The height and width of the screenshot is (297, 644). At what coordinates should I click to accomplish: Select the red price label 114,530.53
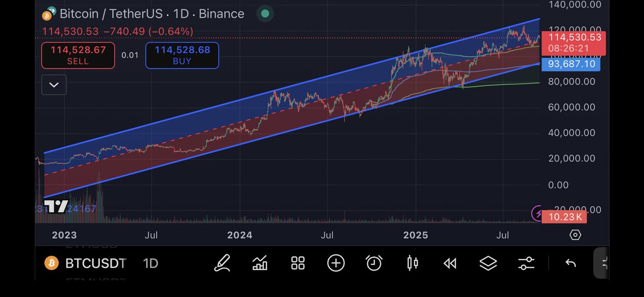pyautogui.click(x=574, y=42)
